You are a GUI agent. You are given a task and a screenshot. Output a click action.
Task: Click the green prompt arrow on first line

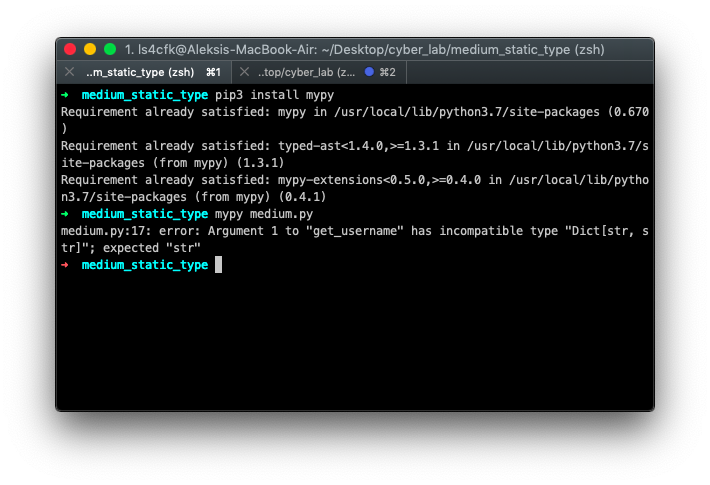[66, 95]
